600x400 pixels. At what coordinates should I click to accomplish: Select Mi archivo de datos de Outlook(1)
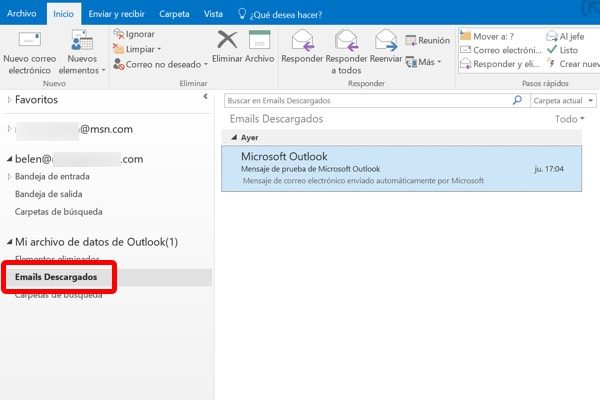pyautogui.click(x=96, y=242)
